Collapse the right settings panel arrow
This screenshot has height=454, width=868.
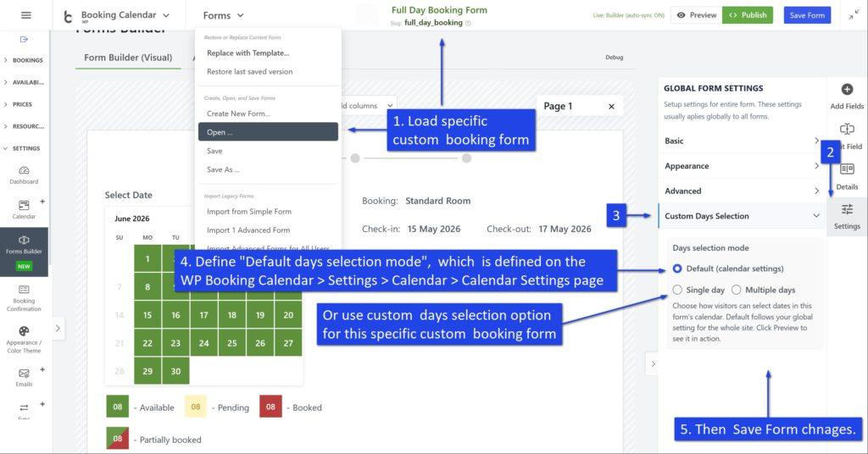(653, 363)
